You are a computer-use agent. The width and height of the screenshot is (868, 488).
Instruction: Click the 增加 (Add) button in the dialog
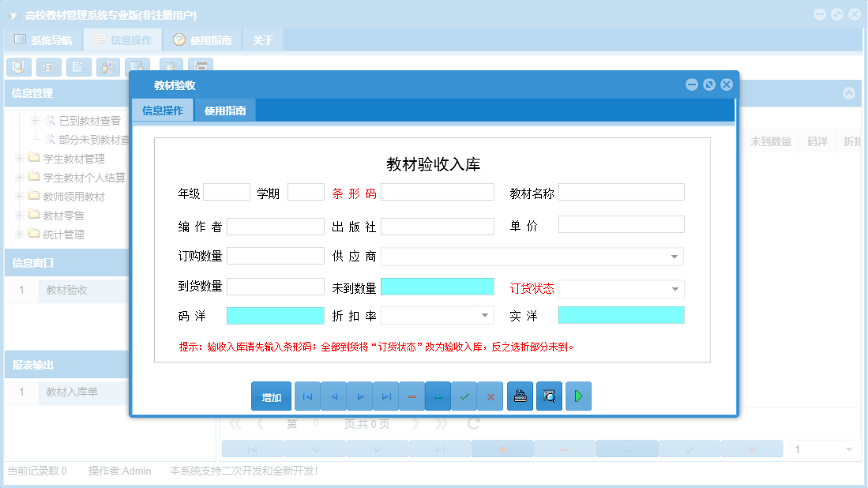click(x=271, y=396)
